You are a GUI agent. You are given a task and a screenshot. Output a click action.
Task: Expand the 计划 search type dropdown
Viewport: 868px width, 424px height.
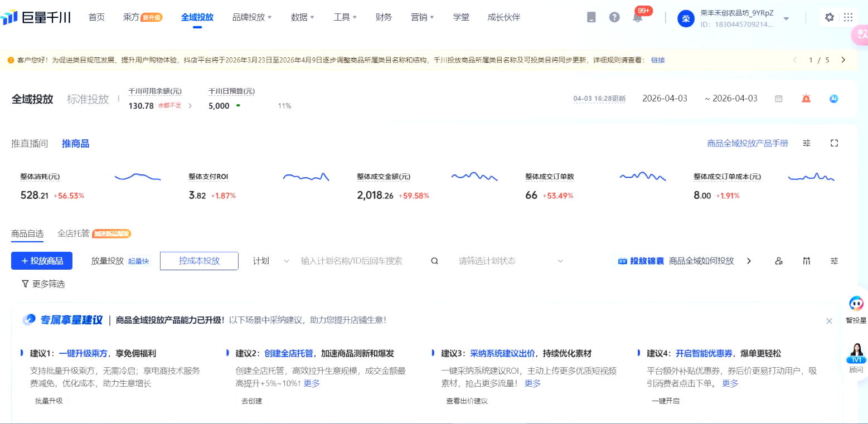(x=271, y=261)
